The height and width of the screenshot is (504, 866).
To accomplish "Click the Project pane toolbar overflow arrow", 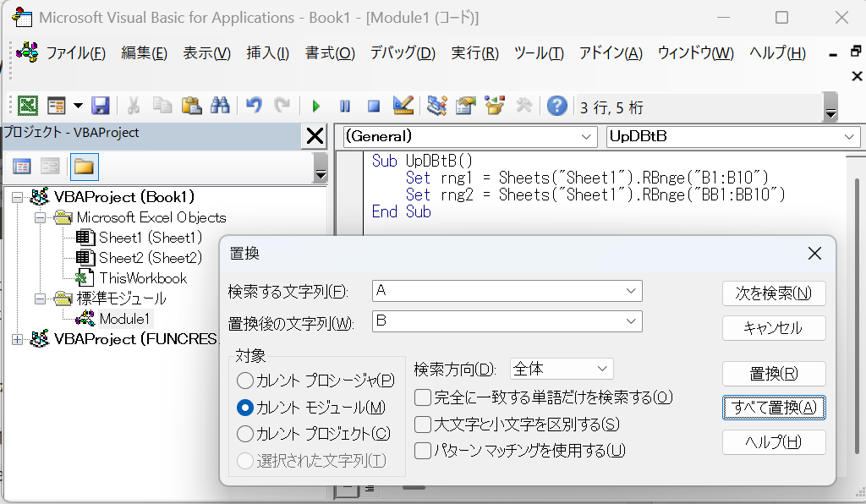I will pos(321,167).
